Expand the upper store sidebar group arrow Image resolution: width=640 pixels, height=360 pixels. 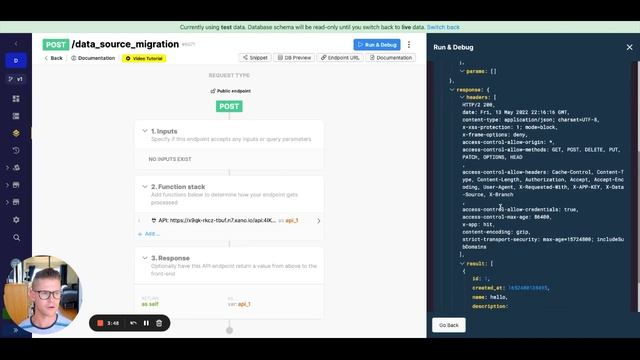click(7, 185)
